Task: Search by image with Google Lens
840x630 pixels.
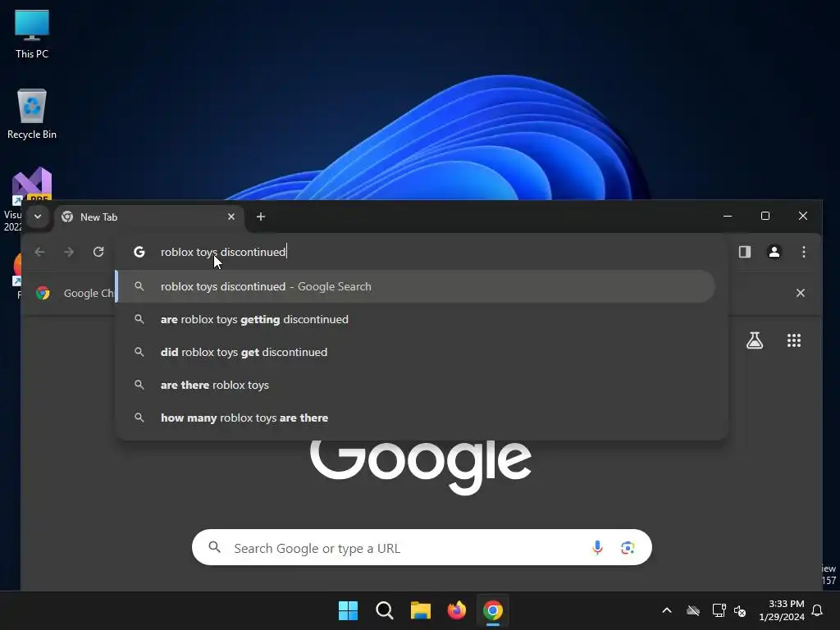Action: (x=628, y=547)
